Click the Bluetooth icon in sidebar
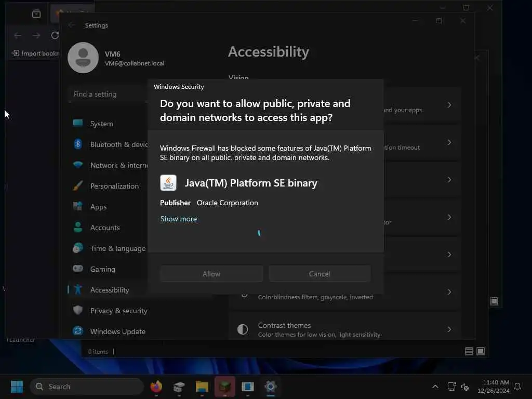 (x=78, y=144)
